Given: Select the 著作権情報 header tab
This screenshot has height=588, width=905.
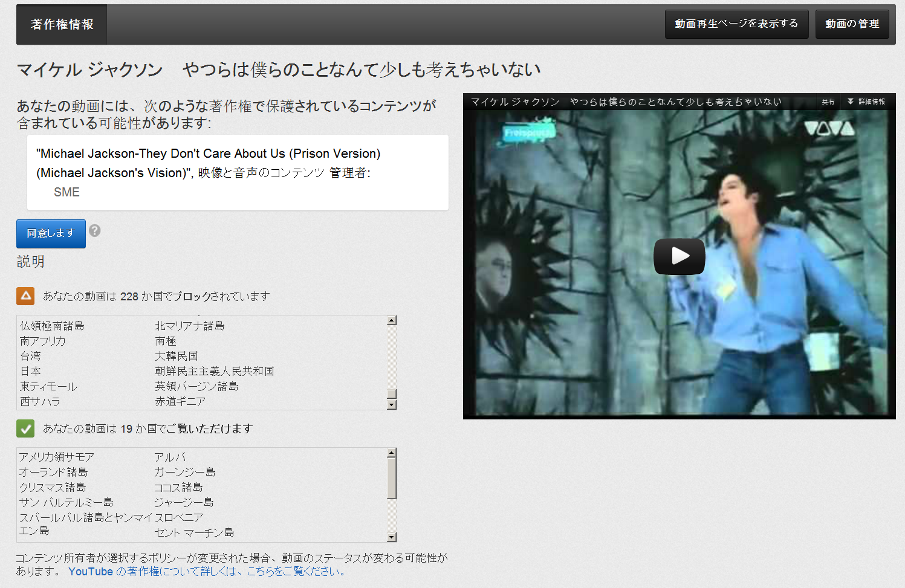Looking at the screenshot, I should (x=62, y=24).
